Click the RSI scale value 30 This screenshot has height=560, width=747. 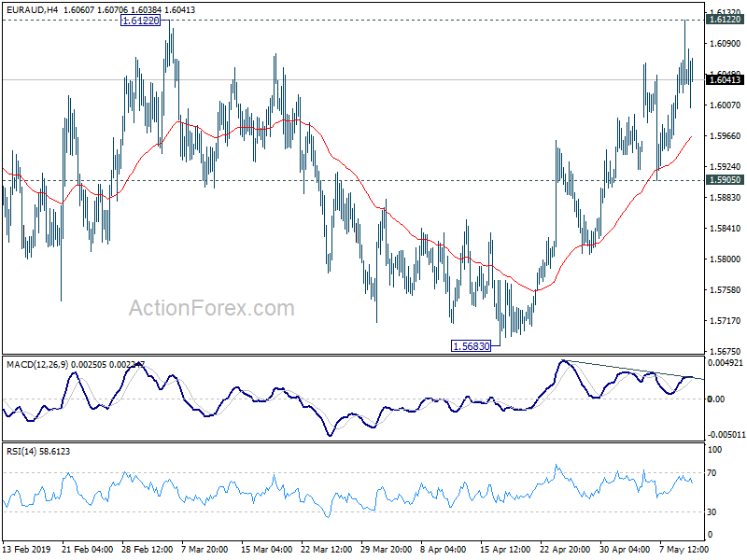(x=712, y=511)
